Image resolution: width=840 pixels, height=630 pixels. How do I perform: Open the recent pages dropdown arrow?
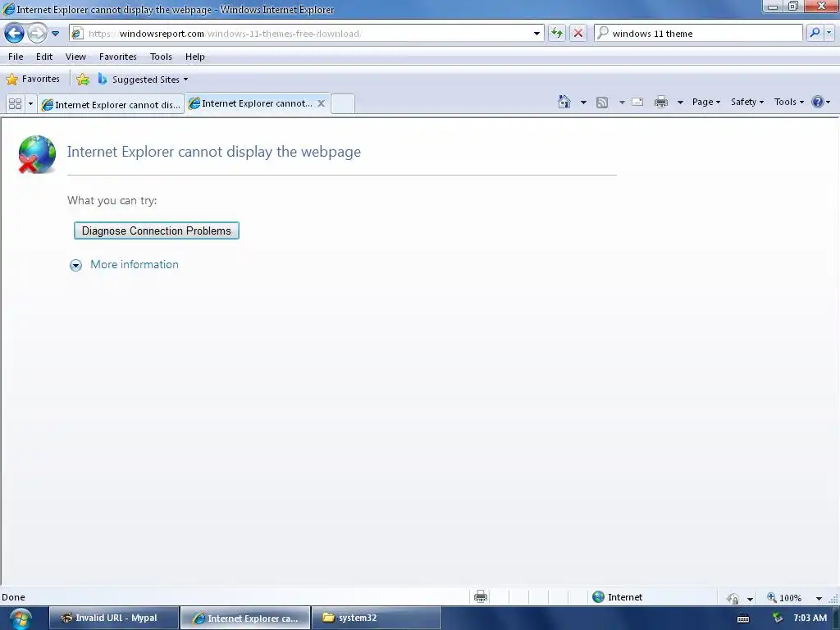point(55,33)
